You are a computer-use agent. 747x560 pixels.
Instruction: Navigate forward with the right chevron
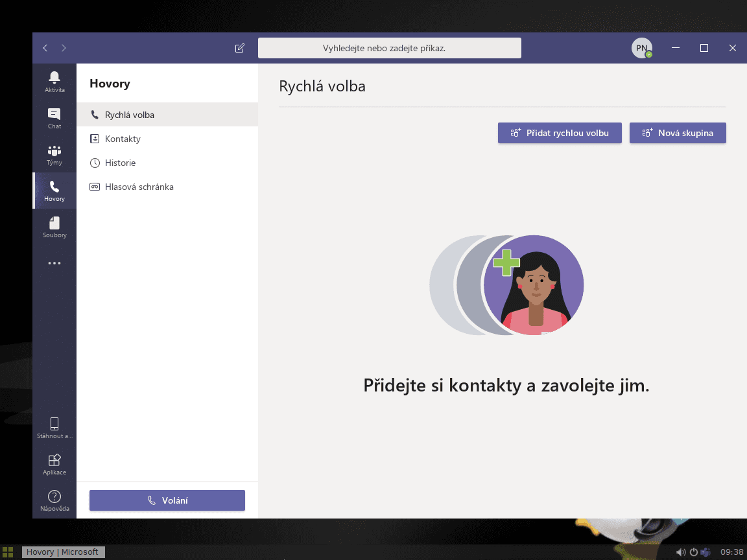point(64,47)
